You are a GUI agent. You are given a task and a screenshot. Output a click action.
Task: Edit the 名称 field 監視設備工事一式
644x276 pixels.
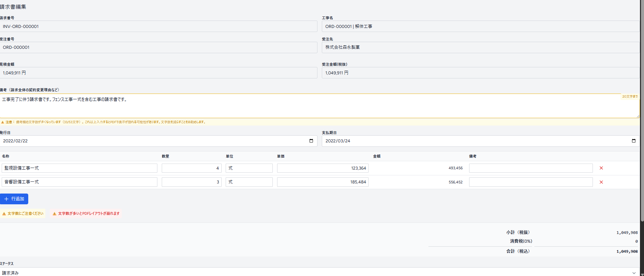[x=79, y=168]
